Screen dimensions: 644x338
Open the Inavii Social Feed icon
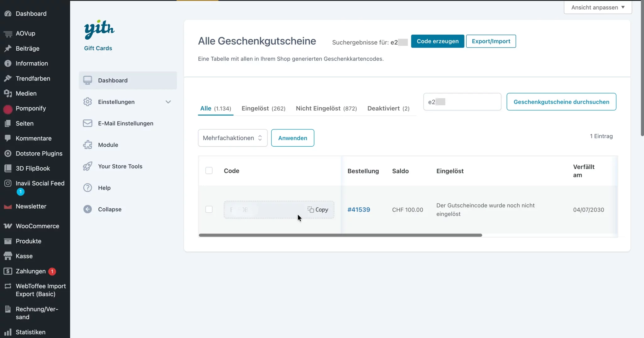click(8, 183)
